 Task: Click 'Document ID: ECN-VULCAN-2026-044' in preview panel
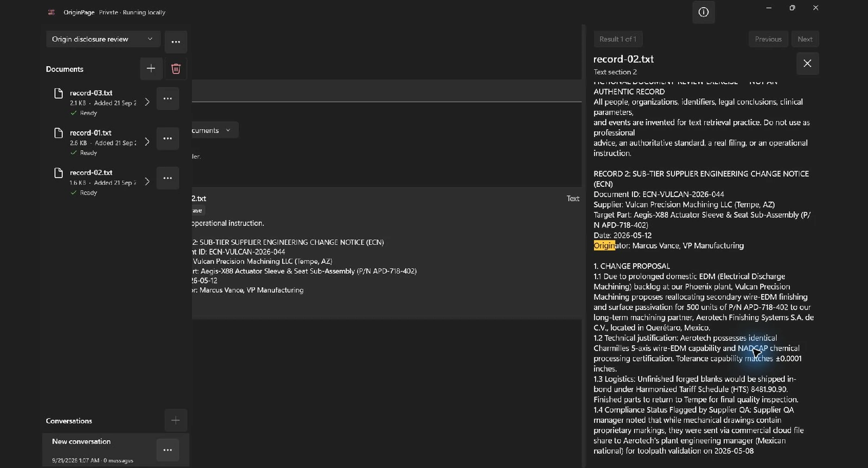[x=659, y=194]
